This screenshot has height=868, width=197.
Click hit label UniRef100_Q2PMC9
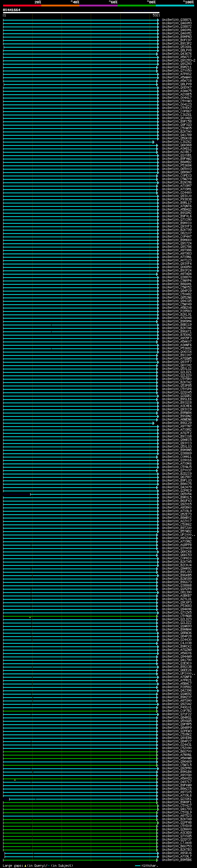[176, 491]
